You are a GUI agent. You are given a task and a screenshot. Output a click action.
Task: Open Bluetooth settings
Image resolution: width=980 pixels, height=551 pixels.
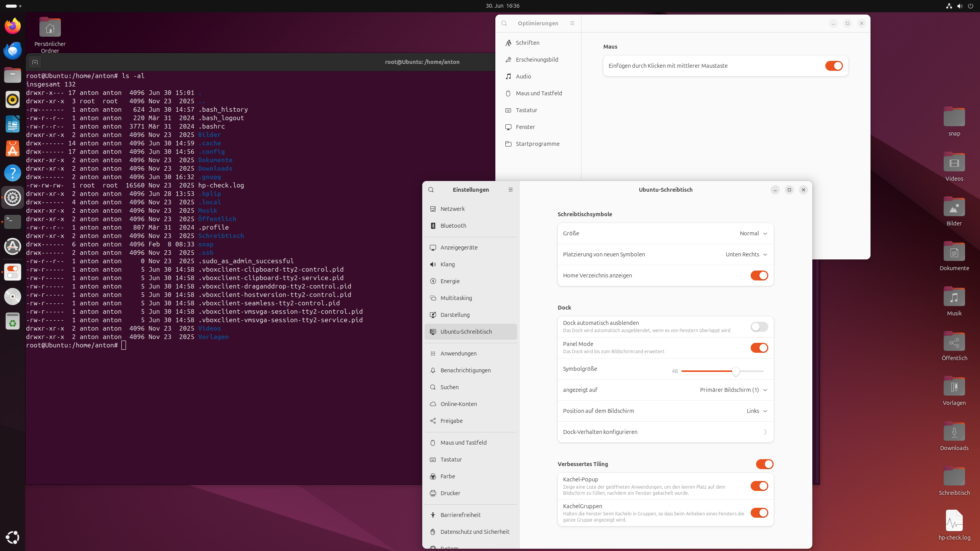pyautogui.click(x=471, y=226)
